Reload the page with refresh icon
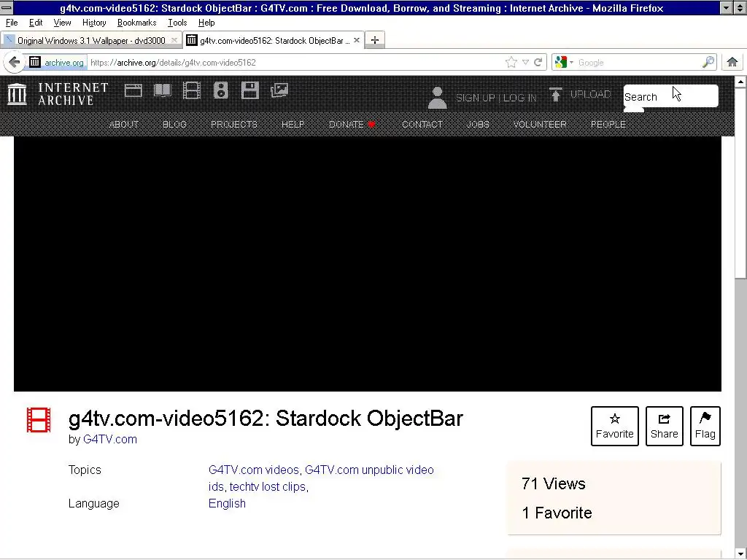Screen dimensions: 747x560 538,63
